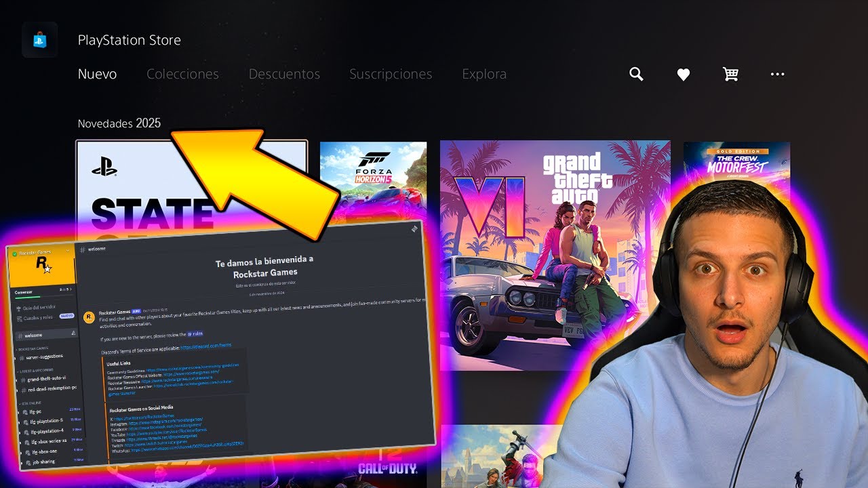Open the shopping cart icon
The height and width of the screenshot is (488, 868).
pos(730,74)
